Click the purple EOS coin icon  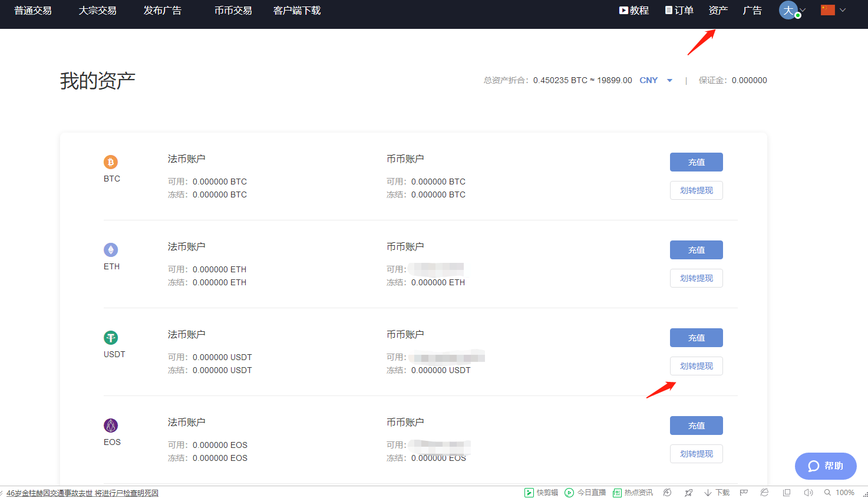tap(111, 426)
